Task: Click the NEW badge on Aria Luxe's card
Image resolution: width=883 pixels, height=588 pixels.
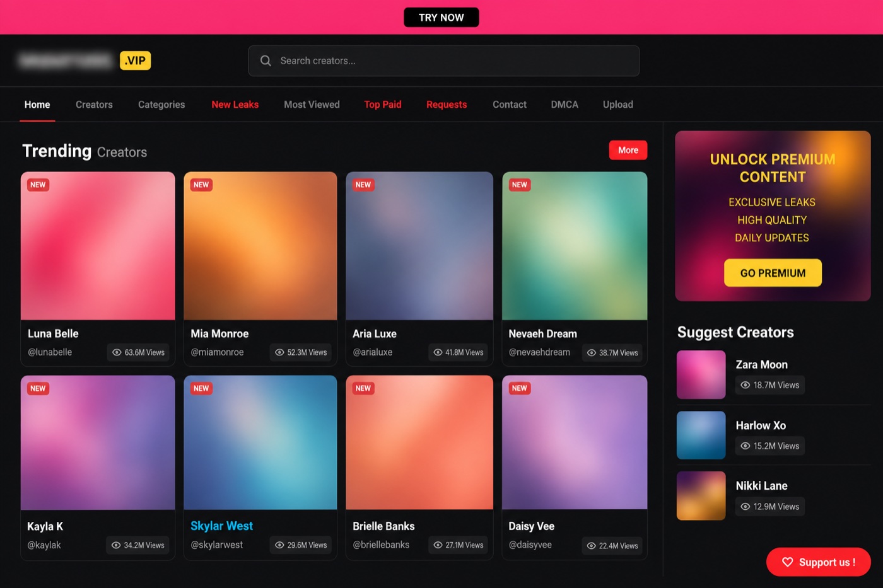Action: [x=363, y=185]
